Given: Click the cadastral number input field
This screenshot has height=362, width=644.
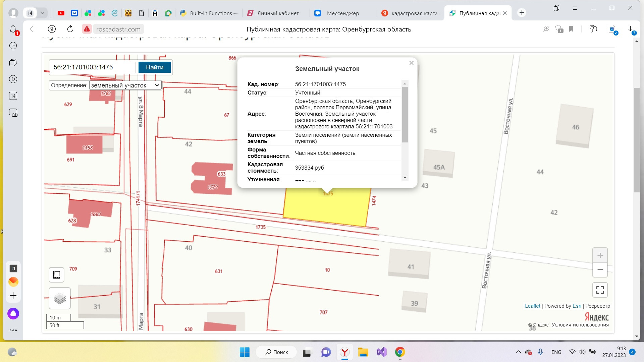Looking at the screenshot, I should click(93, 67).
